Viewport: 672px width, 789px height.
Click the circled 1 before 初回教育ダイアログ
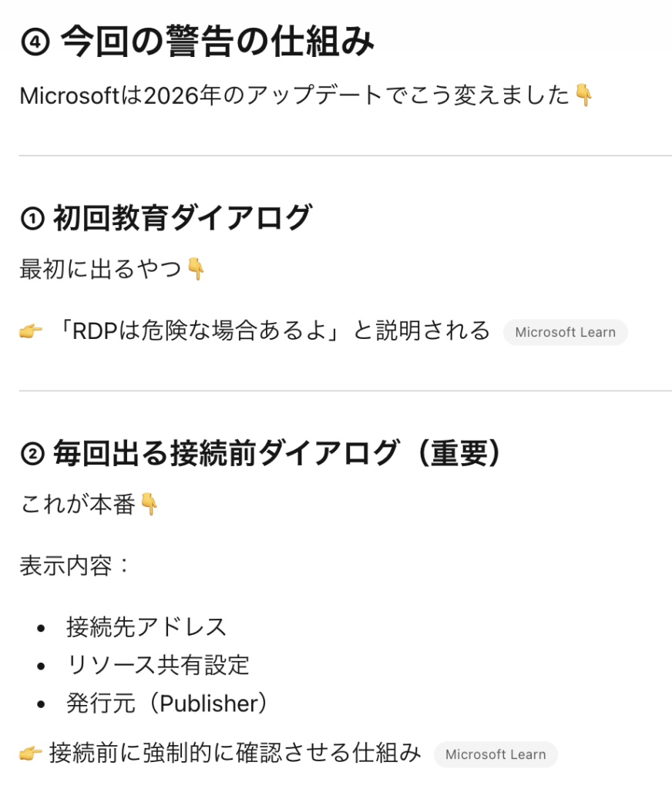pyautogui.click(x=32, y=220)
